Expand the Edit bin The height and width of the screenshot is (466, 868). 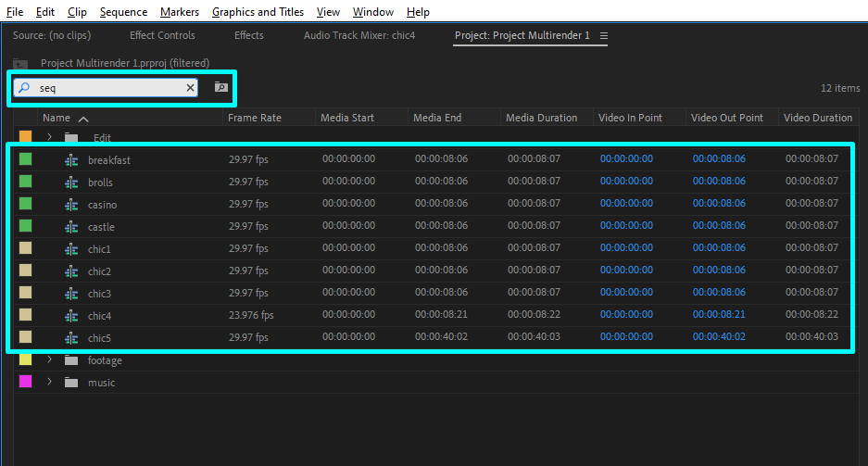tap(49, 137)
